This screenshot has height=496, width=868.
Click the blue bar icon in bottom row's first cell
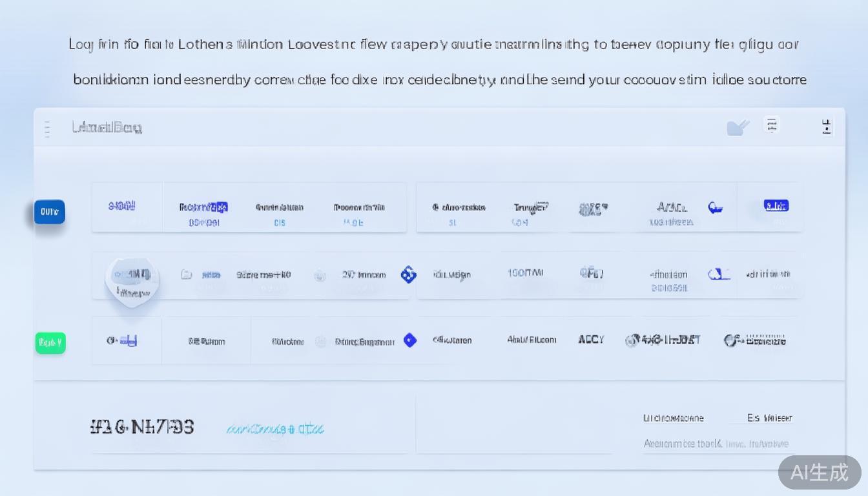tap(128, 340)
